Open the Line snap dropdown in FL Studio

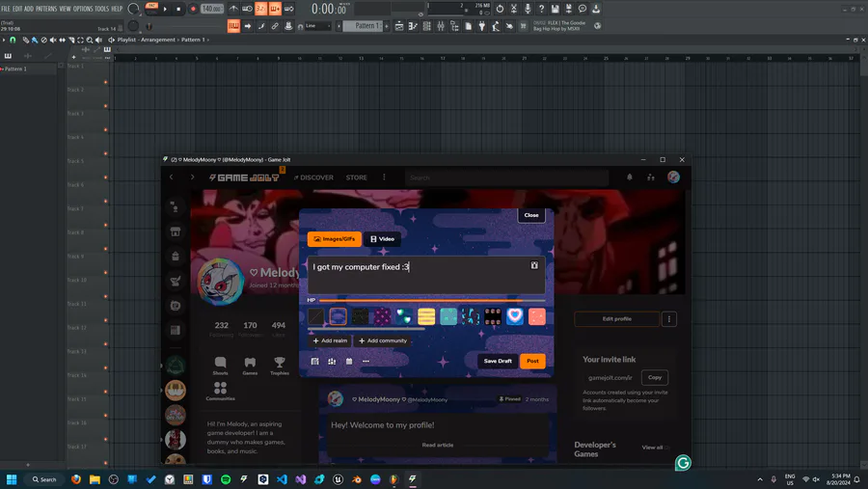click(x=317, y=26)
